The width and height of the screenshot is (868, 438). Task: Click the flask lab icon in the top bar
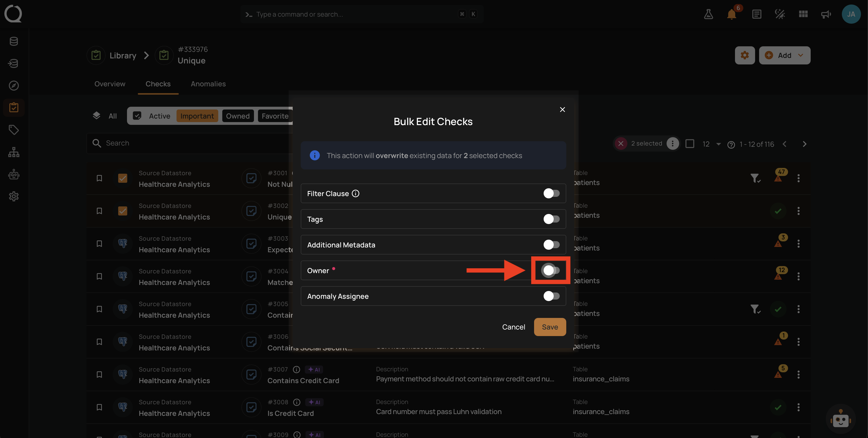point(708,14)
